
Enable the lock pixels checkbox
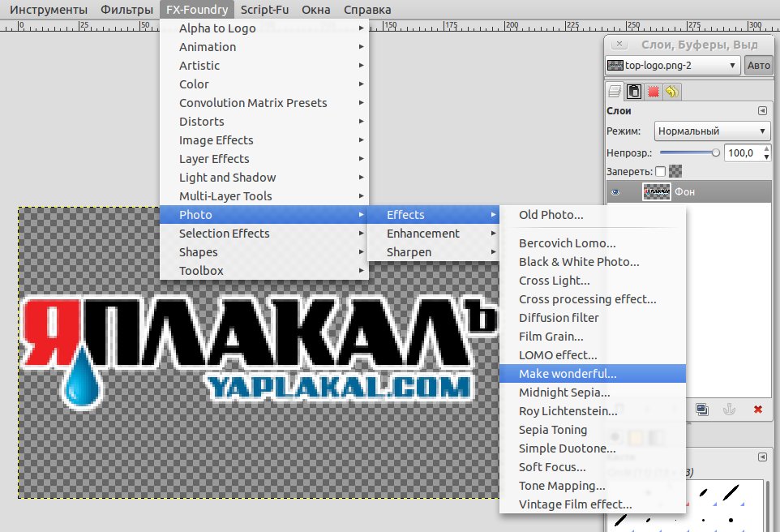pyautogui.click(x=660, y=171)
